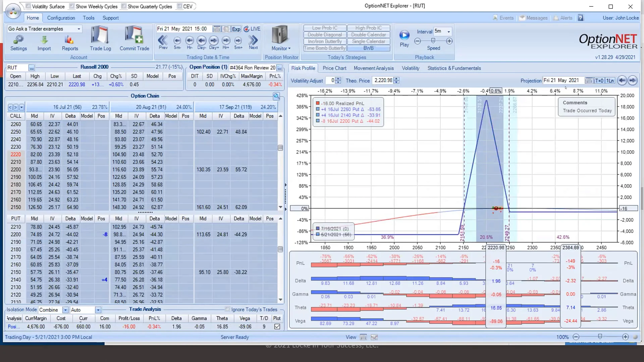The image size is (644, 362).
Task: Open trading date calendar picker
Action: click(x=217, y=29)
